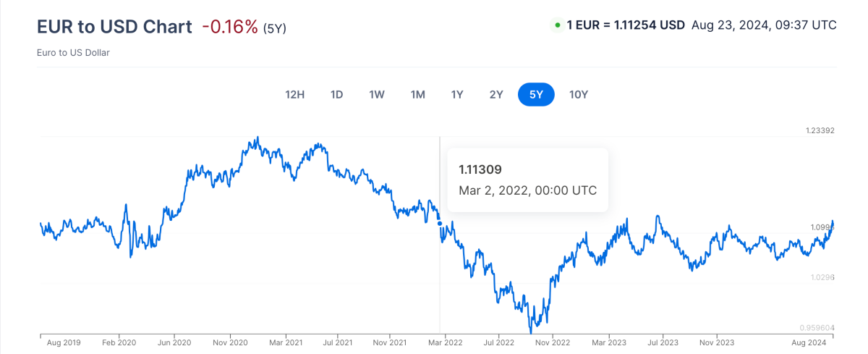Choose the 1M chart period

pyautogui.click(x=417, y=94)
